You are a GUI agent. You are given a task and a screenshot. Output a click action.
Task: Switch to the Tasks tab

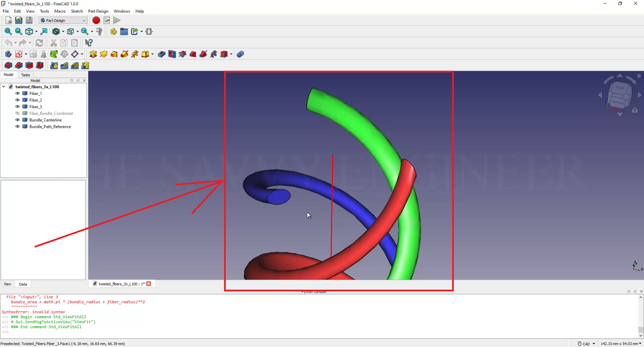25,75
